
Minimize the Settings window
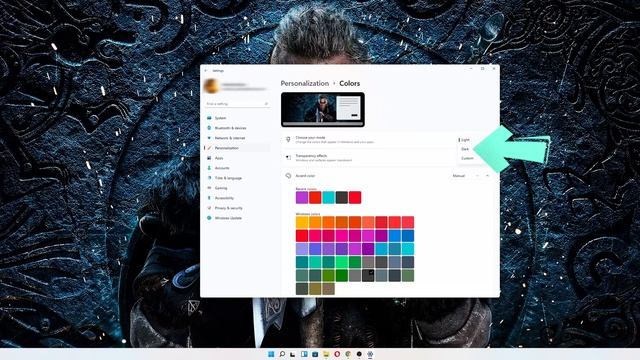tap(471, 69)
